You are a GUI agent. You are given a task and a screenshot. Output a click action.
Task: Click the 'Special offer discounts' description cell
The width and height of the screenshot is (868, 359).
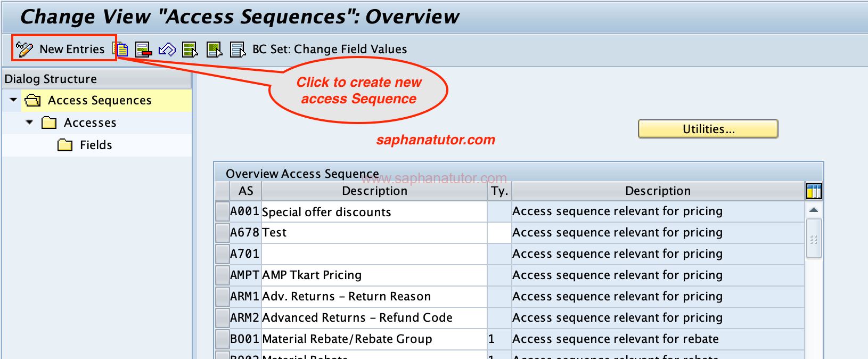tap(374, 211)
